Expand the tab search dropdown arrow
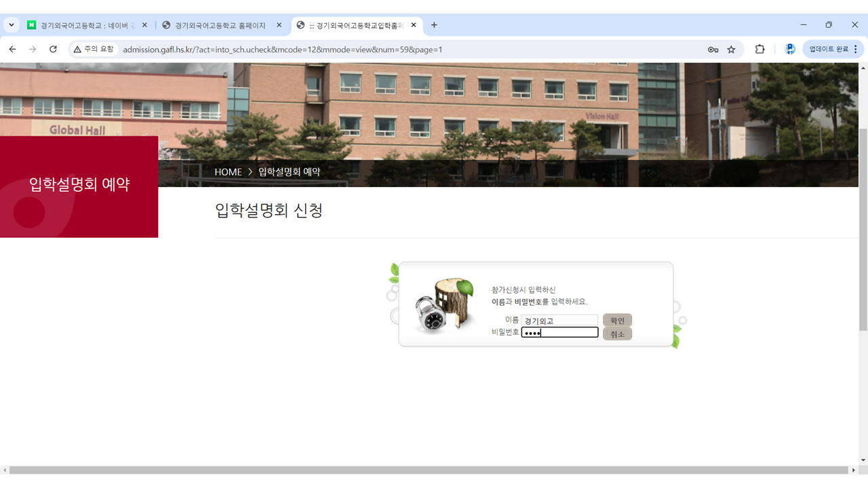Viewport: 868px width, 488px height. (12, 25)
